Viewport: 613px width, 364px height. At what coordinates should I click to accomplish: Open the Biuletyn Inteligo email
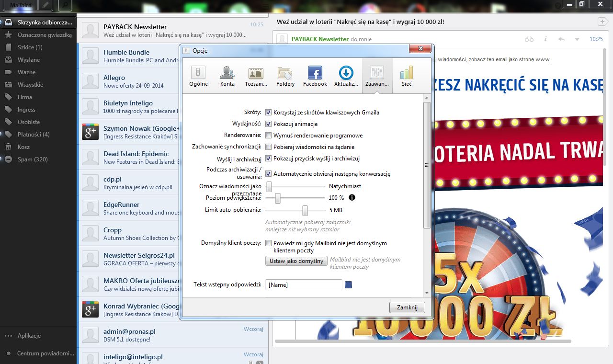pyautogui.click(x=128, y=107)
